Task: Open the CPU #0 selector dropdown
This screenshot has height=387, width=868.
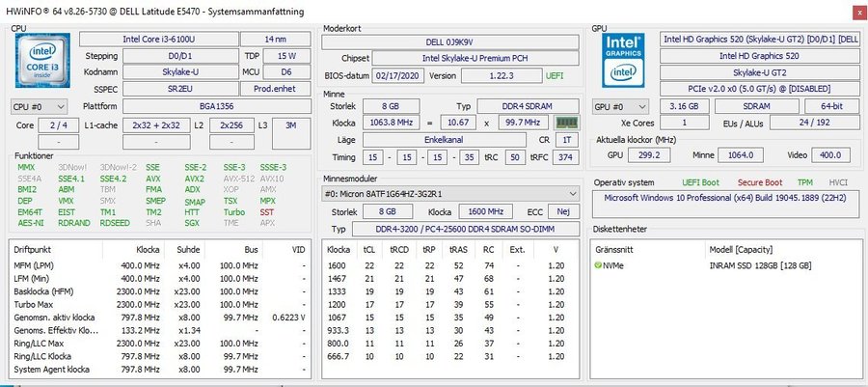Action: point(39,106)
